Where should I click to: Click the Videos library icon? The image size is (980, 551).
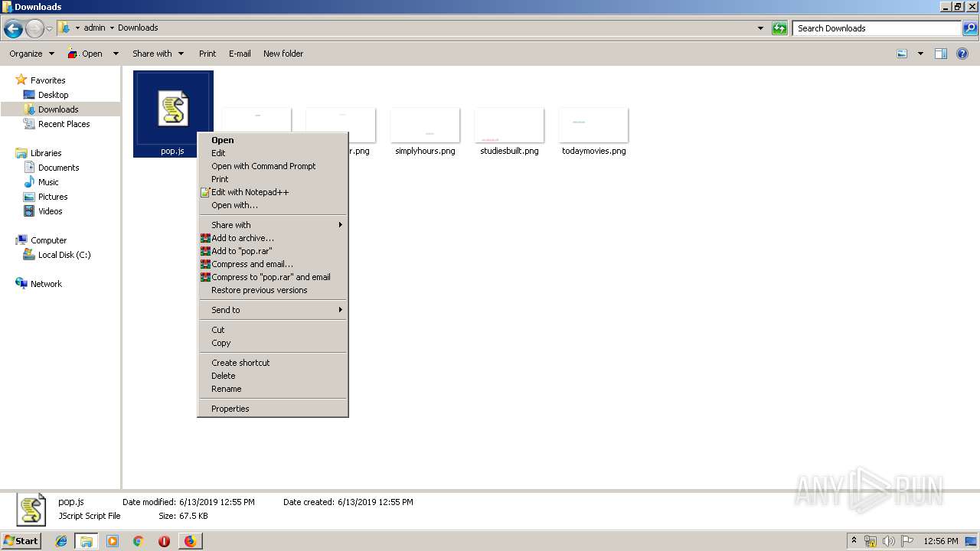coord(29,211)
